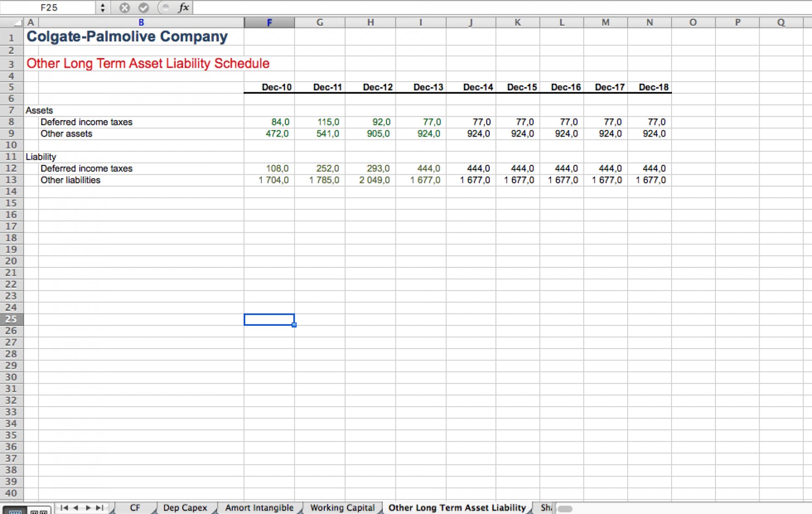The height and width of the screenshot is (514, 812).
Task: Click the 92,0 cell for Dec-12
Action: [370, 122]
